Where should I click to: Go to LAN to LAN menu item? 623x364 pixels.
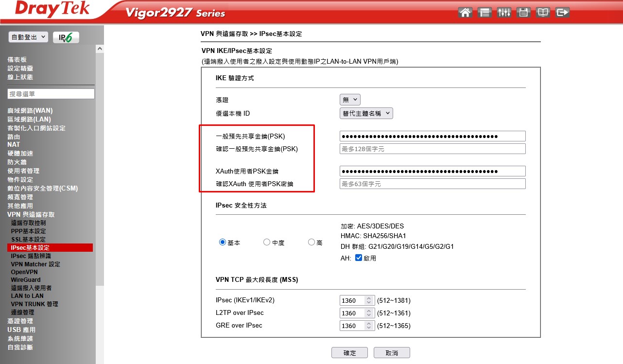point(27,295)
